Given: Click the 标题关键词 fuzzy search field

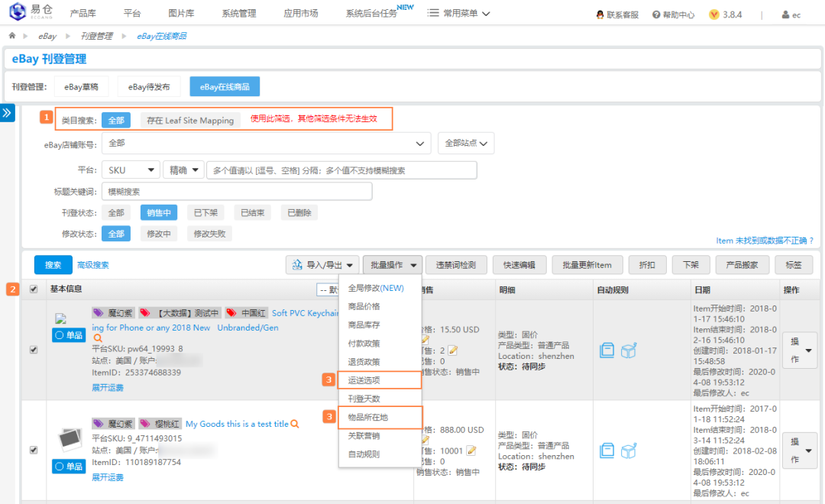Looking at the screenshot, I should (x=237, y=192).
